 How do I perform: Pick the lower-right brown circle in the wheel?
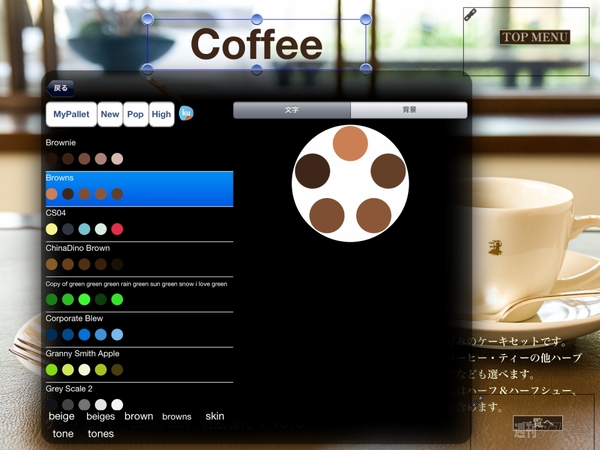(x=373, y=215)
